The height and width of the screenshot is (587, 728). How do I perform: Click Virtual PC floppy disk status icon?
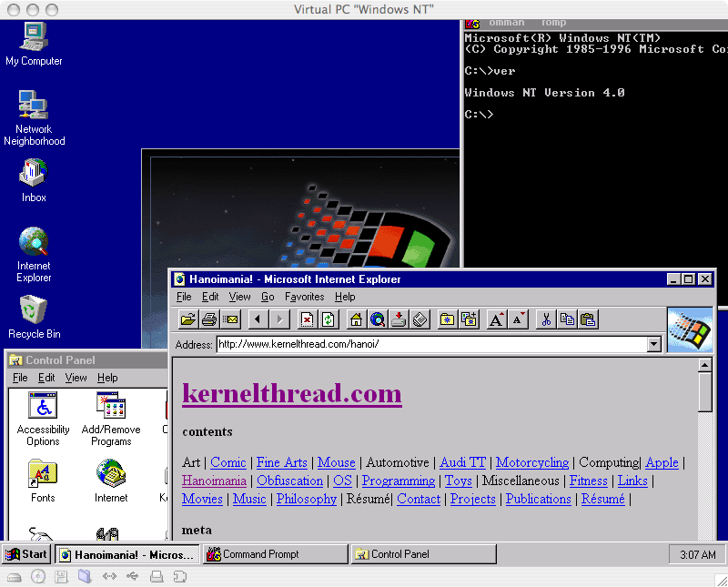click(x=61, y=577)
